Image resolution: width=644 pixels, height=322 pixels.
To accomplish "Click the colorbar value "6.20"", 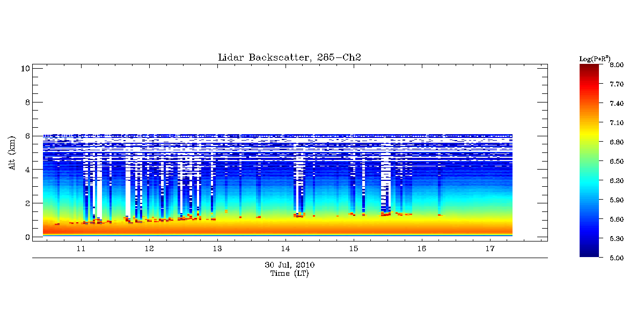I will (617, 181).
